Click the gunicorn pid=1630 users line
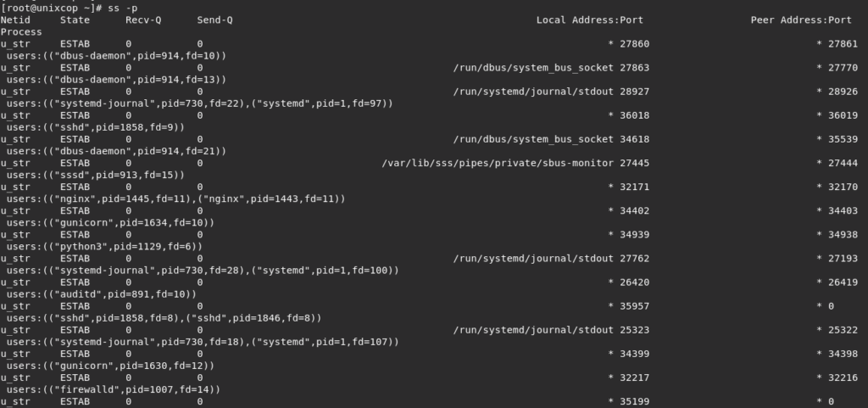 pos(110,366)
